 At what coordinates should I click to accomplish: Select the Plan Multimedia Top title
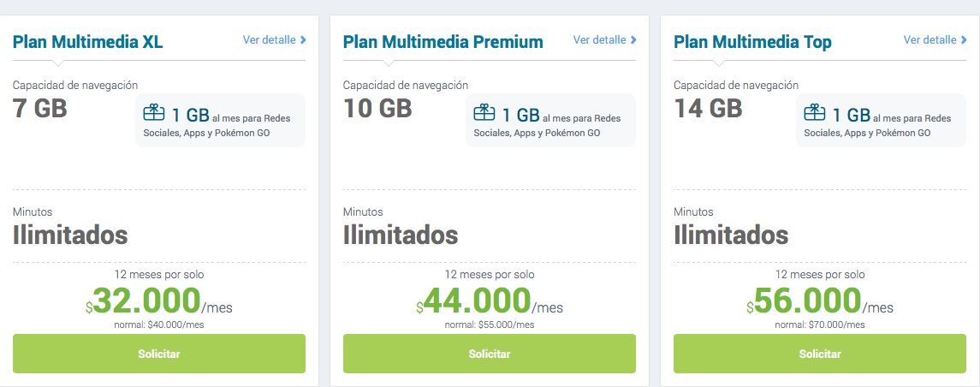(752, 42)
